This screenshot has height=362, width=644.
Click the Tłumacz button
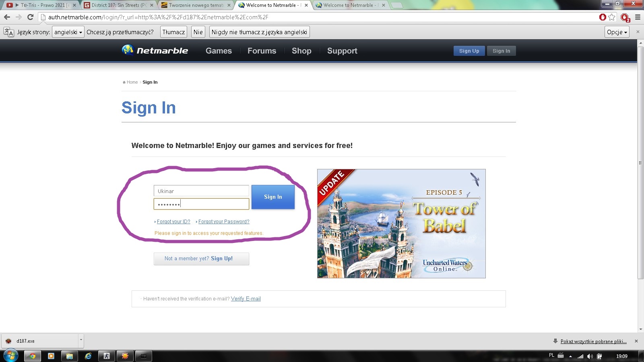click(x=173, y=32)
